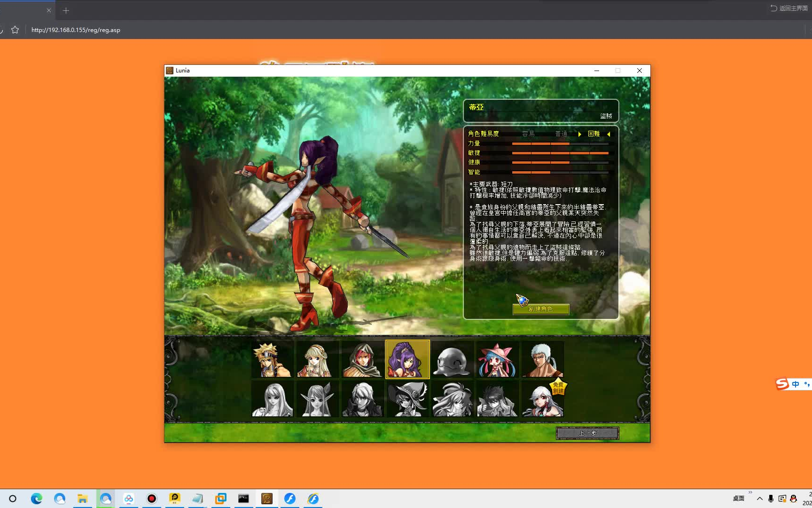Choose the 普通 normal difficulty option
Screen dimensions: 812x508
tap(562, 134)
